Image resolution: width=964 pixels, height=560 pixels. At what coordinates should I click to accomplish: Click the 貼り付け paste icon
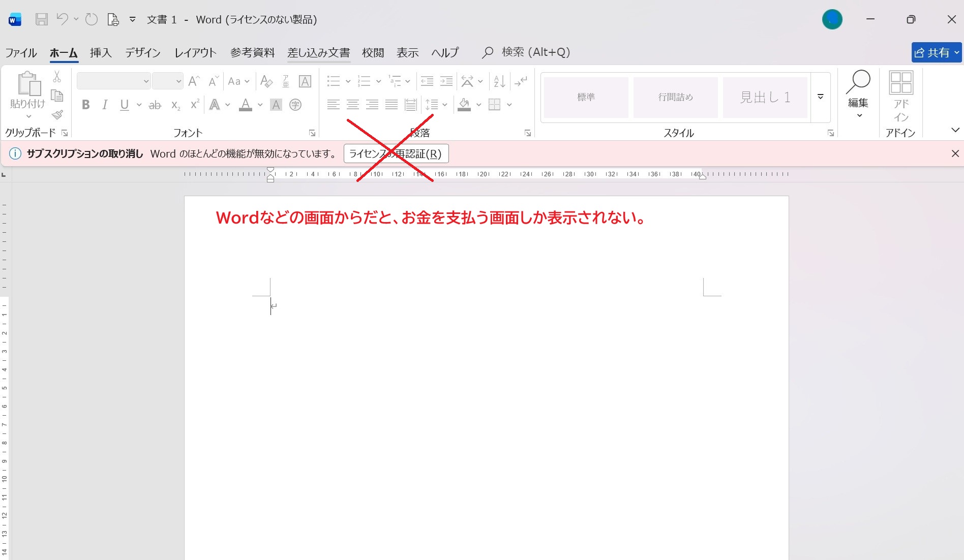(29, 83)
